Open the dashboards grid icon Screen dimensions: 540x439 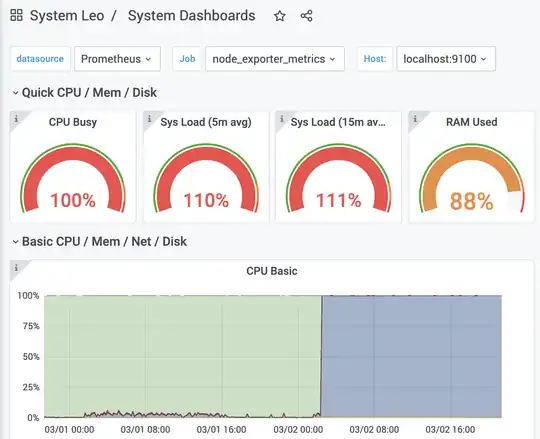[16, 15]
